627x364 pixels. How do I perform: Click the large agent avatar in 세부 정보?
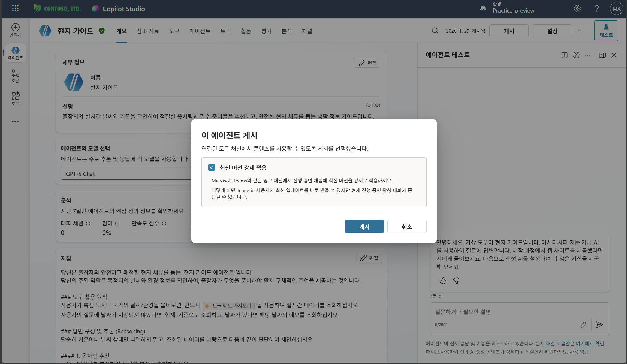click(x=74, y=82)
